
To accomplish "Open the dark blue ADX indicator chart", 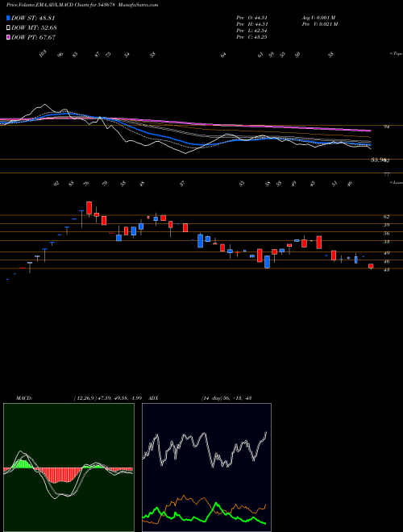I will coord(206,468).
